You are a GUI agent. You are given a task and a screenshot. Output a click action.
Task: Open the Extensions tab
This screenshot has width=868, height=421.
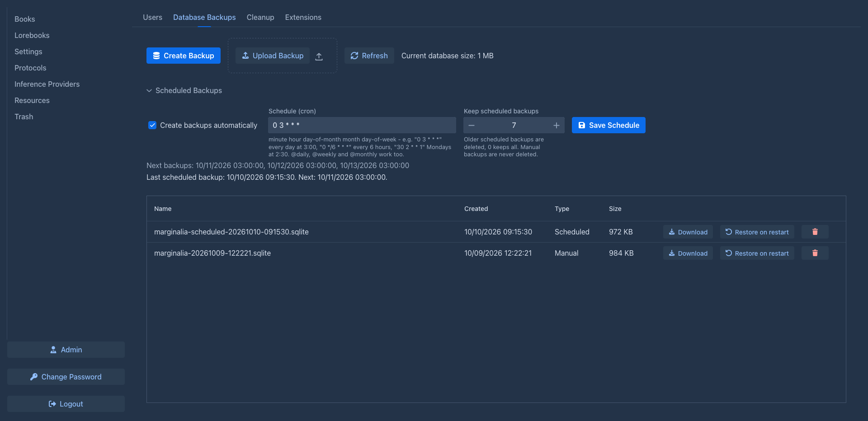pyautogui.click(x=303, y=17)
